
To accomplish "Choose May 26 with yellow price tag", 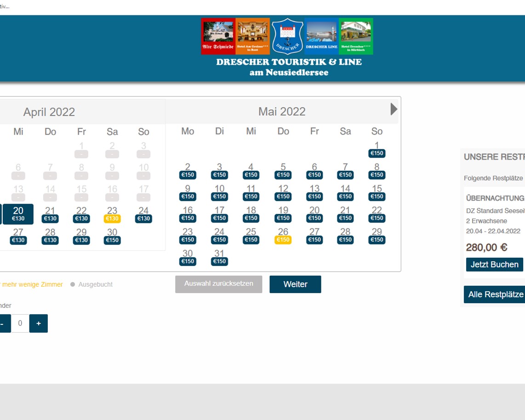I will [x=283, y=235].
